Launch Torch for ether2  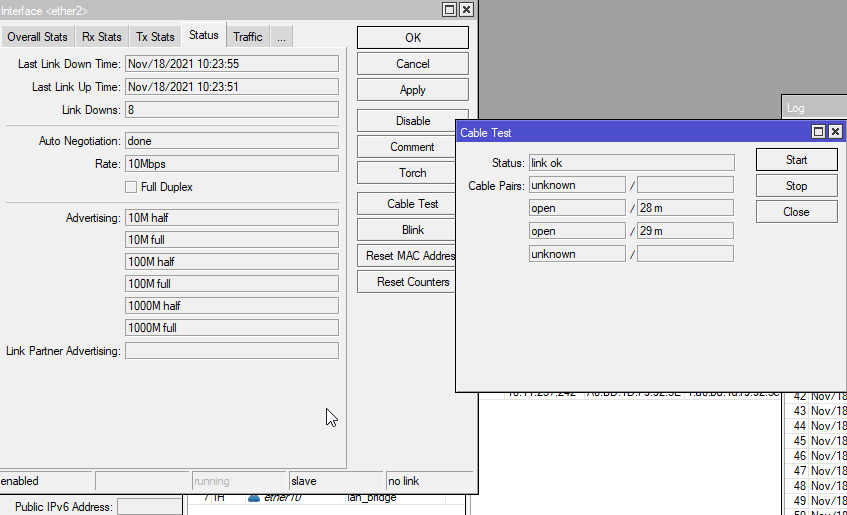[x=406, y=172]
